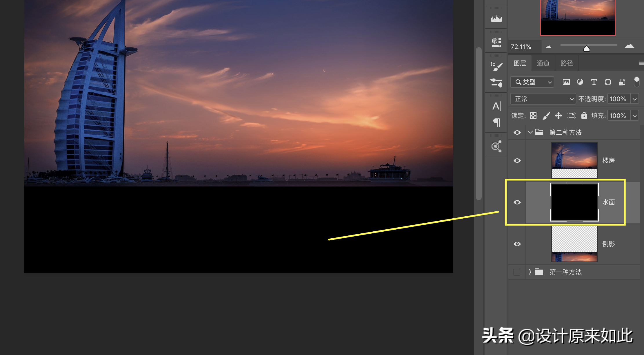The width and height of the screenshot is (644, 355).
Task: Select the 水面 layer name
Action: pyautogui.click(x=608, y=202)
